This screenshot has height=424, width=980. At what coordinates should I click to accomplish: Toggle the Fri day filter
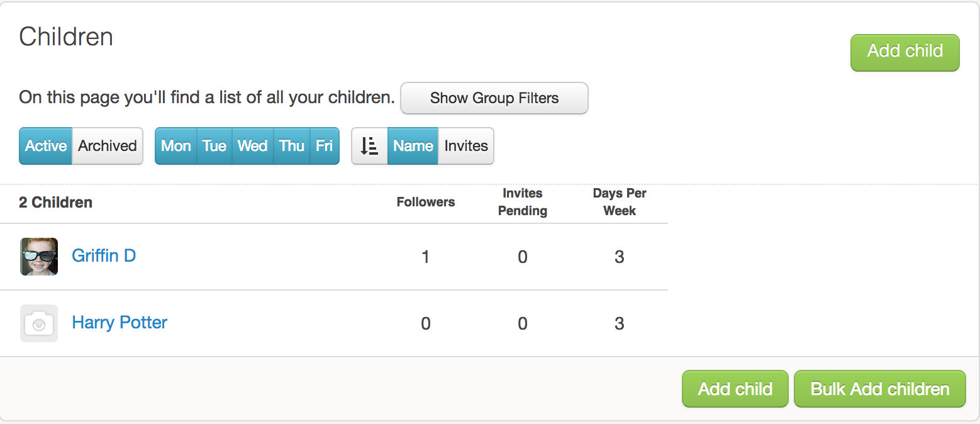[x=325, y=146]
